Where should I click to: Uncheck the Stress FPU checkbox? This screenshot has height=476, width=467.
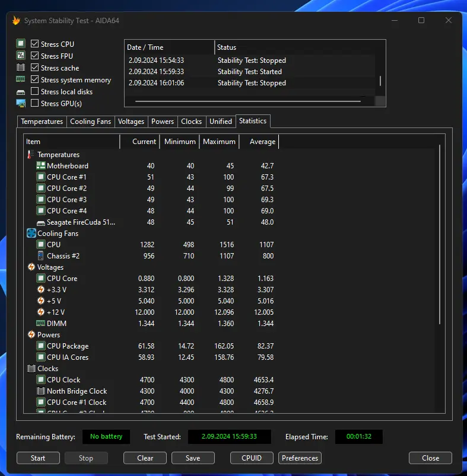tap(34, 56)
